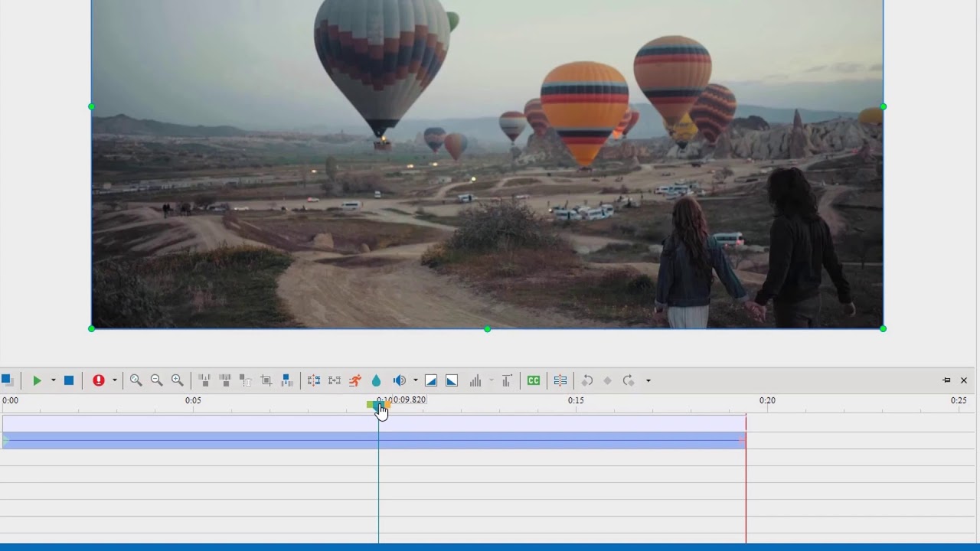Expand the Record options dropdown arrow
This screenshot has height=551, width=980.
[x=115, y=380]
